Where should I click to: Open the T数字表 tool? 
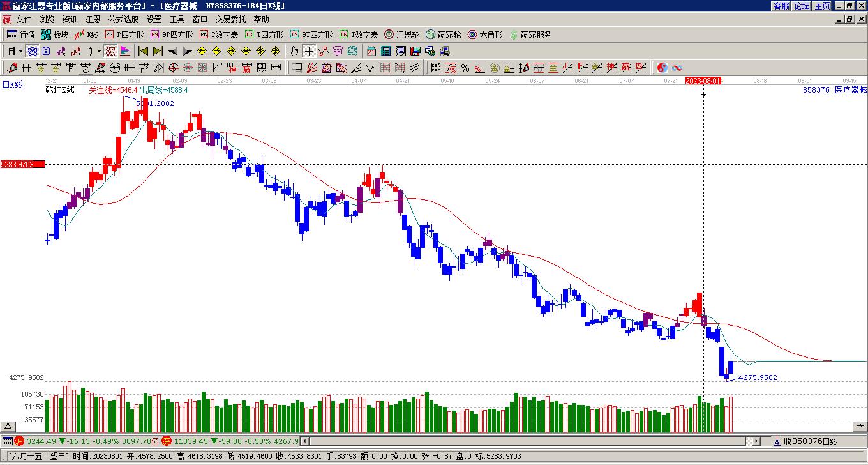pos(359,34)
